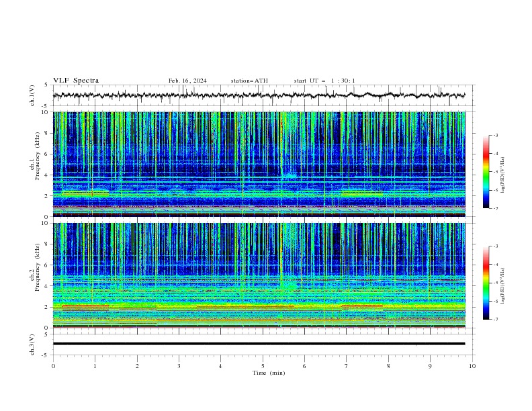The height and width of the screenshot is (411, 532).
Task: Click the "Time (min)" axis title
Action: (x=269, y=373)
